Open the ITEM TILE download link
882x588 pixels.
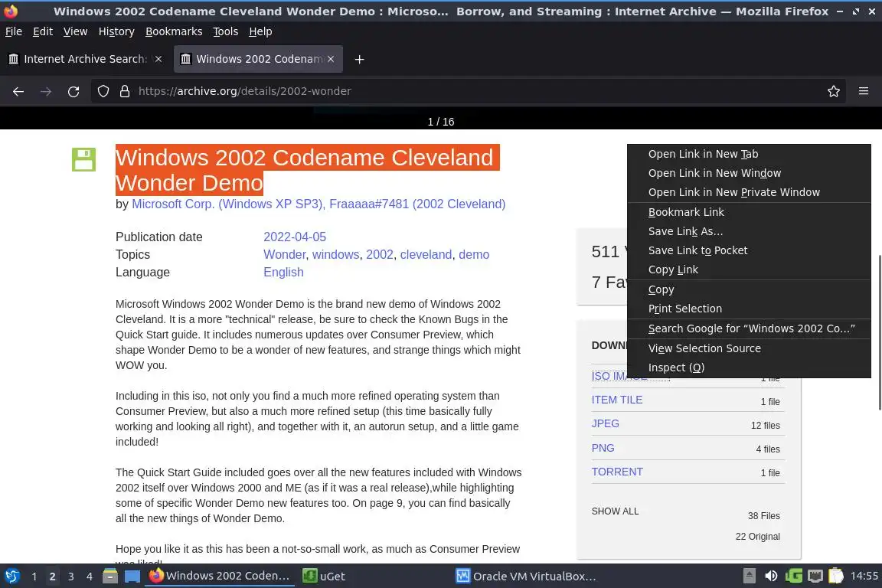click(616, 400)
